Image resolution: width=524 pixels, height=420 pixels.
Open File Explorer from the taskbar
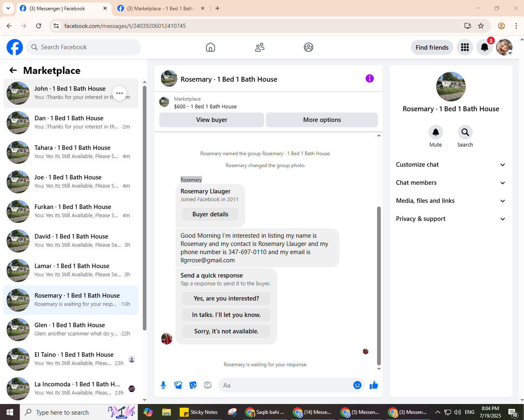click(166, 412)
